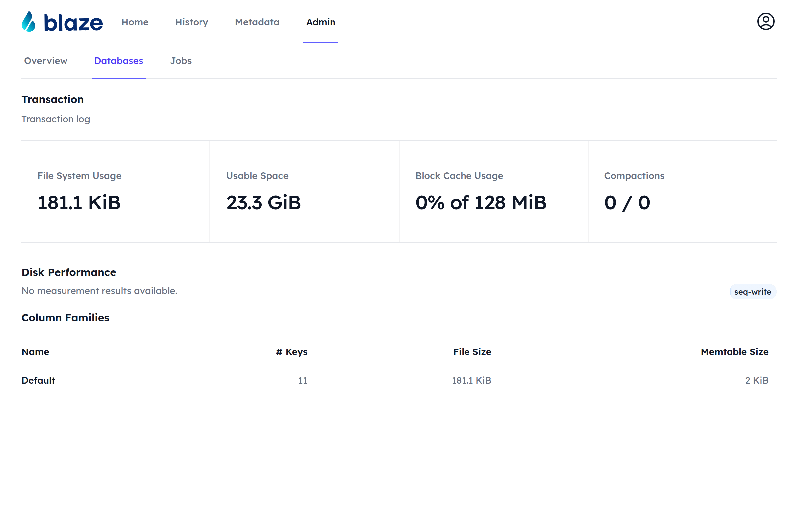The width and height of the screenshot is (798, 532).
Task: Click the Usable Space label
Action: [257, 176]
